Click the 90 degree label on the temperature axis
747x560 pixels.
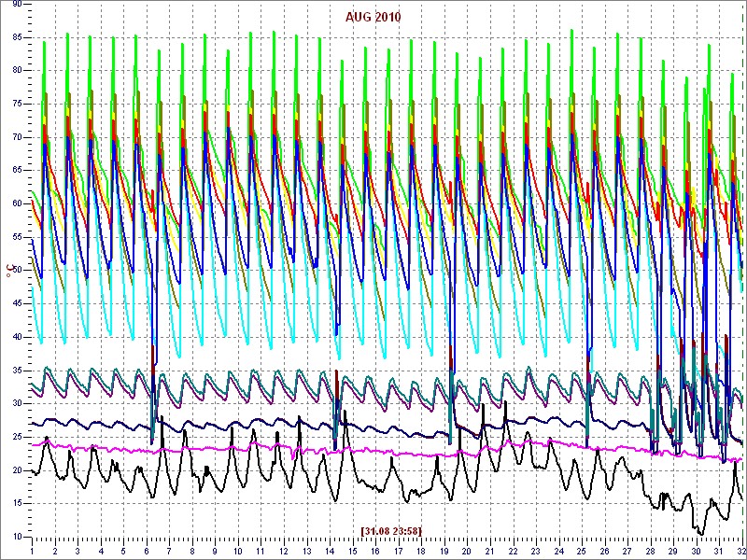17,5
